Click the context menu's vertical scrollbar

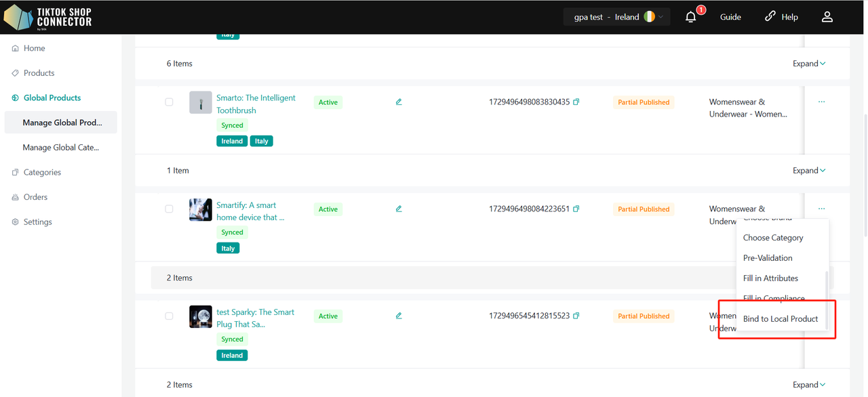[826, 298]
